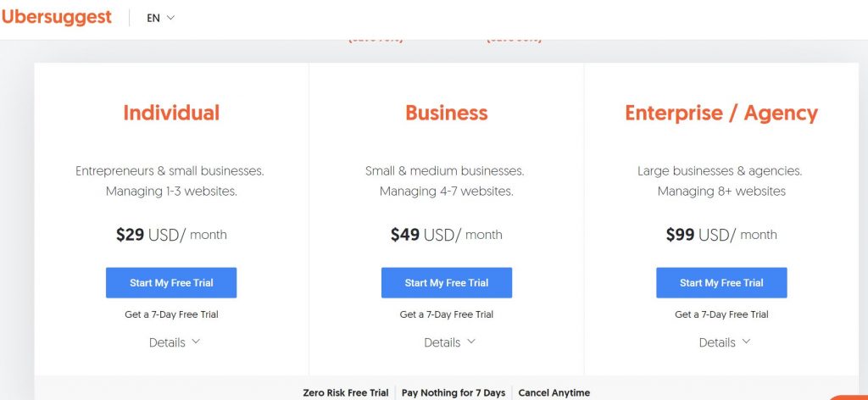Click the $29 USD/month price
Screen dimensions: 868x400
171,235
